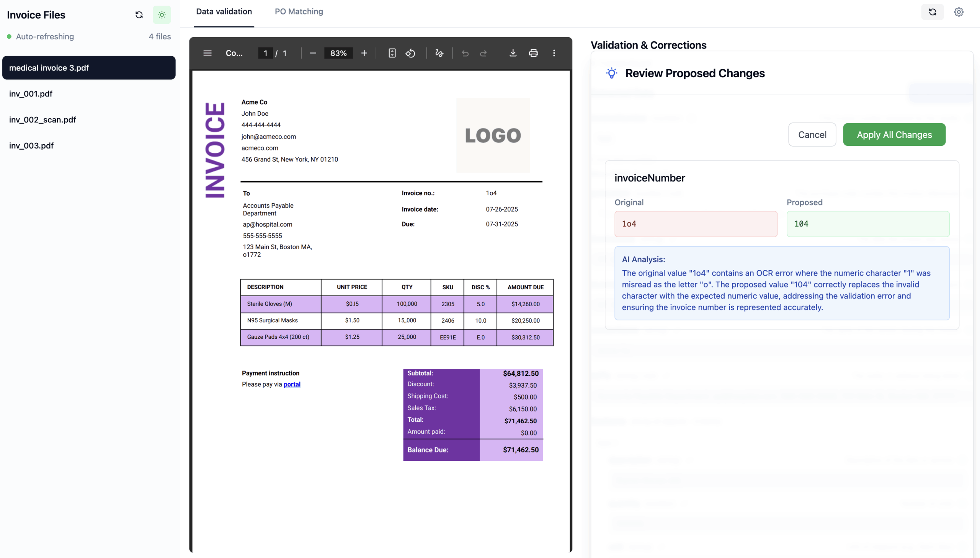Print the PDF invoice
Viewport: 980px width, 558px height.
[534, 53]
